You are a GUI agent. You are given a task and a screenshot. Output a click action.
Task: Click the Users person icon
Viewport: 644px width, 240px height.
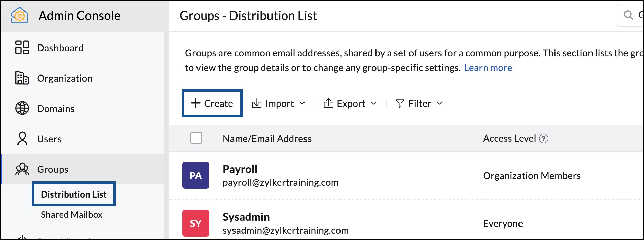(x=22, y=139)
